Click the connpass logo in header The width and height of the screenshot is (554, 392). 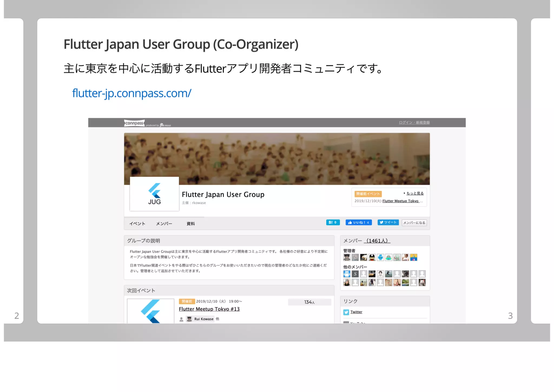[134, 123]
